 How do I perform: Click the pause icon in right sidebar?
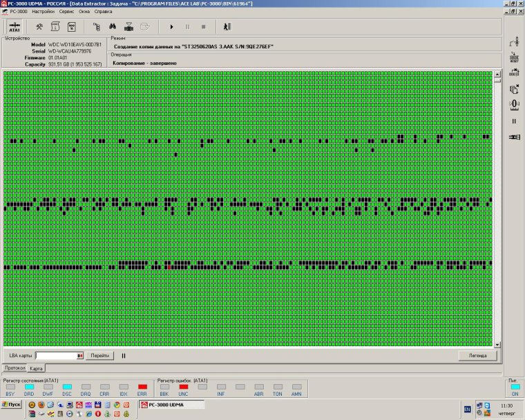pyautogui.click(x=514, y=122)
